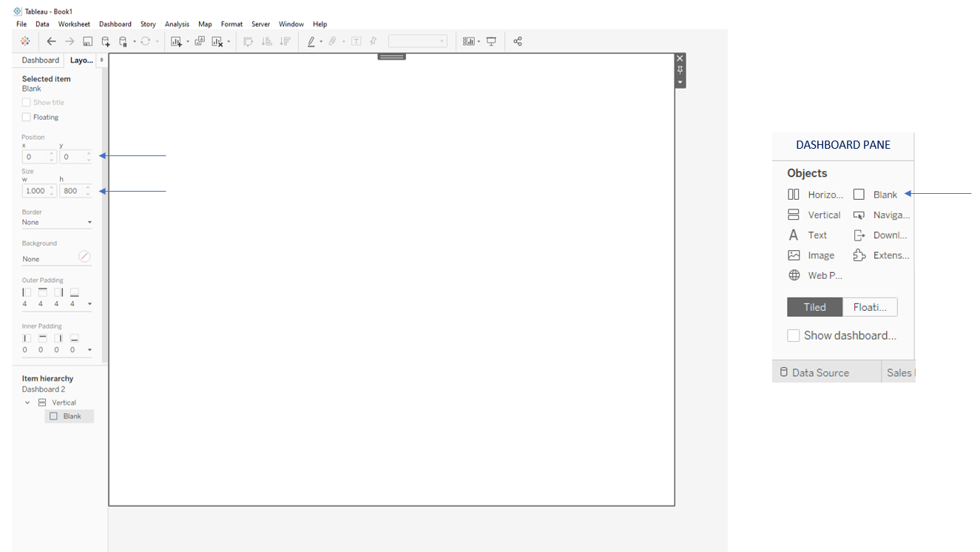The width and height of the screenshot is (980, 552).
Task: Click the Background color picker circle
Action: [84, 256]
